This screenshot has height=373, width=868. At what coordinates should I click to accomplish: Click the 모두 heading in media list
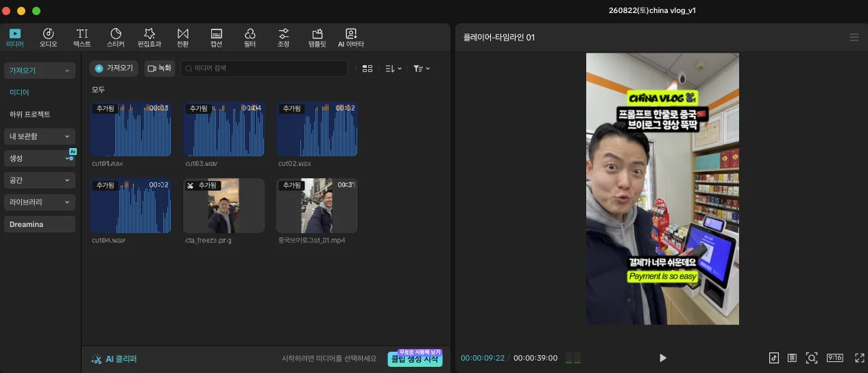click(98, 90)
